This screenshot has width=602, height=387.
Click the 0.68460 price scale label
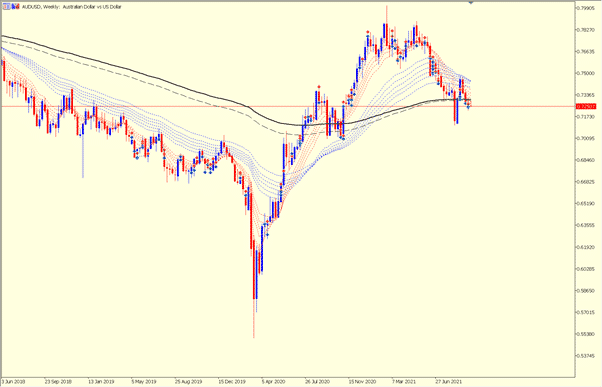click(x=586, y=160)
